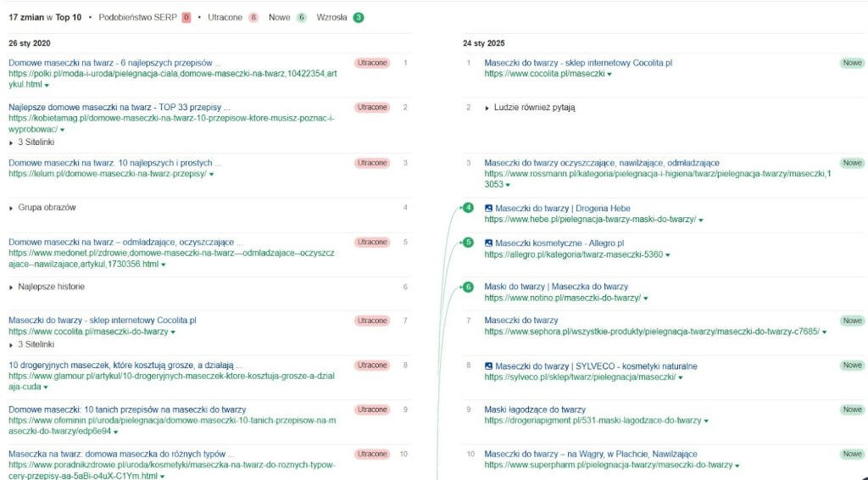Viewport: 868px width, 480px height.
Task: Click the Utracone 8 count badge
Action: [x=253, y=18]
